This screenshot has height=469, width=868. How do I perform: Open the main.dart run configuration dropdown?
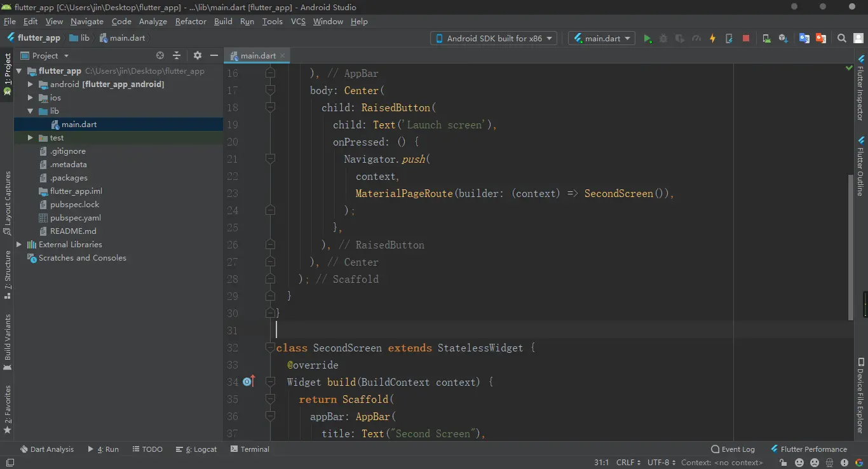click(x=601, y=39)
